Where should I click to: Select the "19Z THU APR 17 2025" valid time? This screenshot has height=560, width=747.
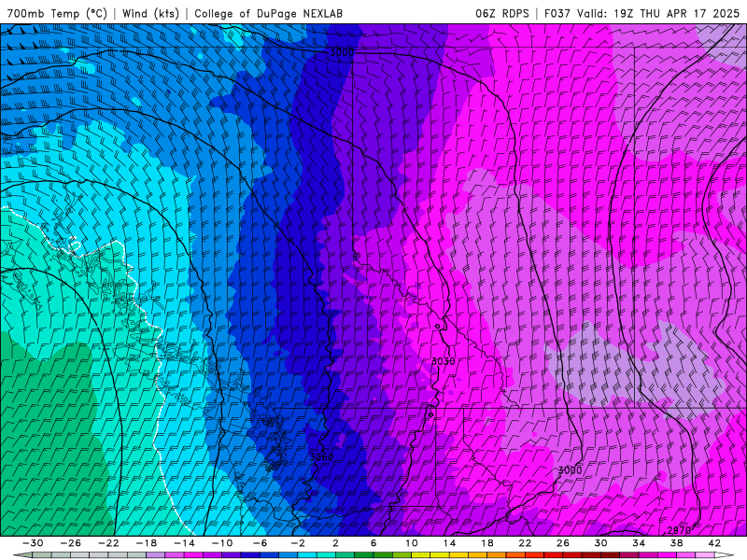[676, 13]
